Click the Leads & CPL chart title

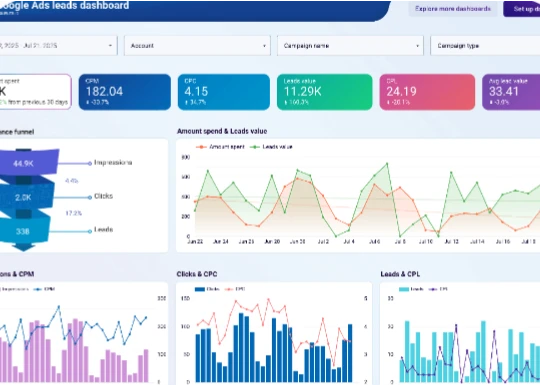(x=400, y=274)
